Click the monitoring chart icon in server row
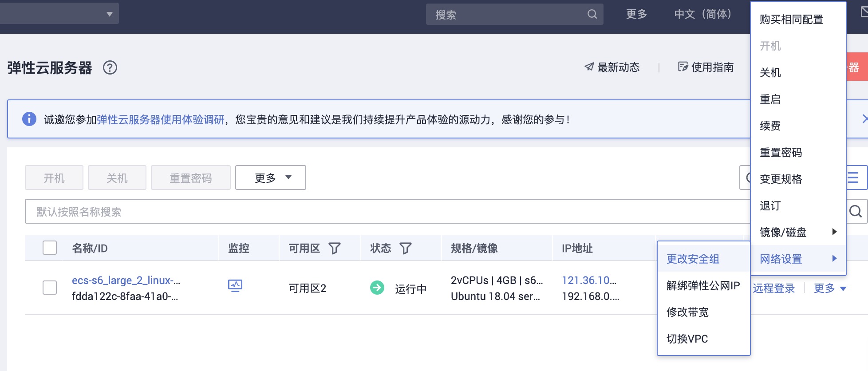868x371 pixels. click(235, 286)
